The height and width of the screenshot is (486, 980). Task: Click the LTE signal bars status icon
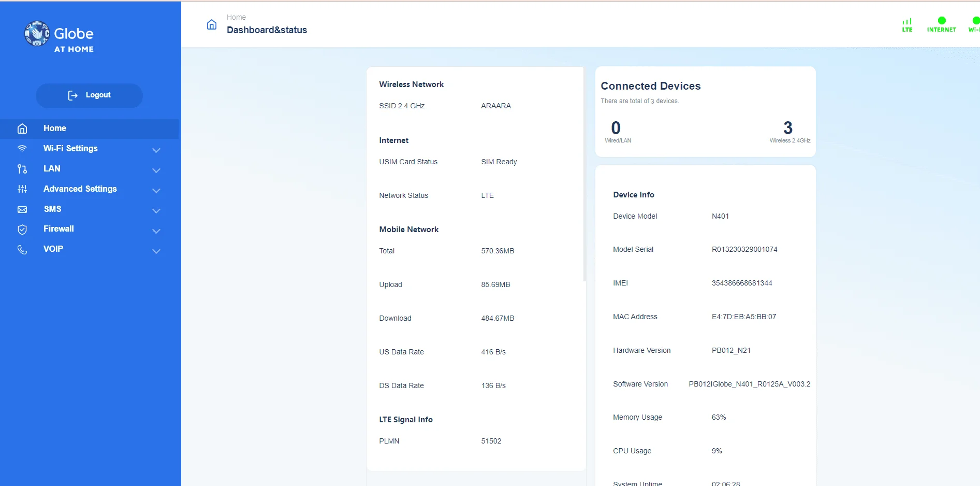pos(907,25)
